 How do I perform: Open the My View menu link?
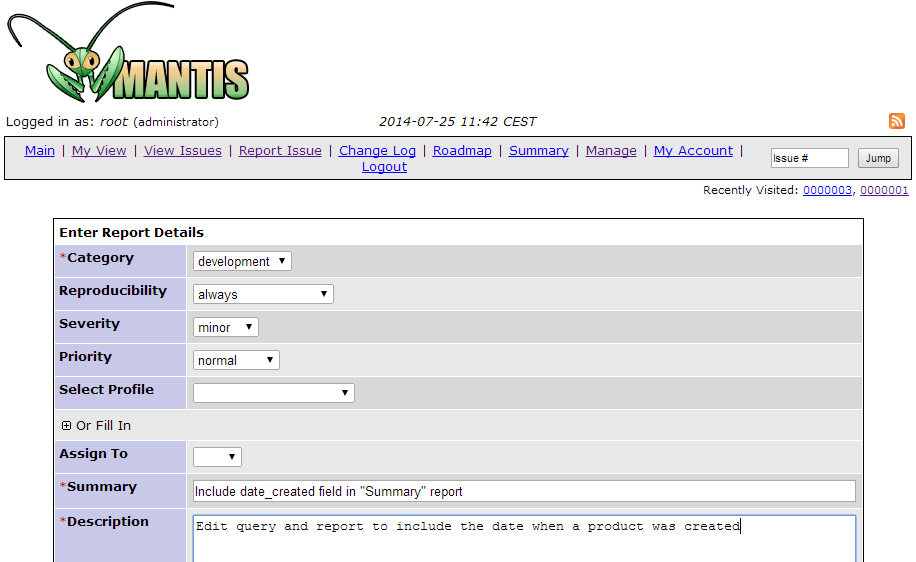pos(99,151)
